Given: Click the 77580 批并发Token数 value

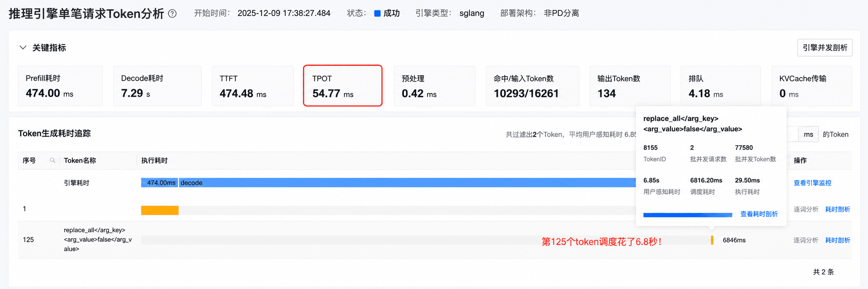Looking at the screenshot, I should tap(744, 148).
